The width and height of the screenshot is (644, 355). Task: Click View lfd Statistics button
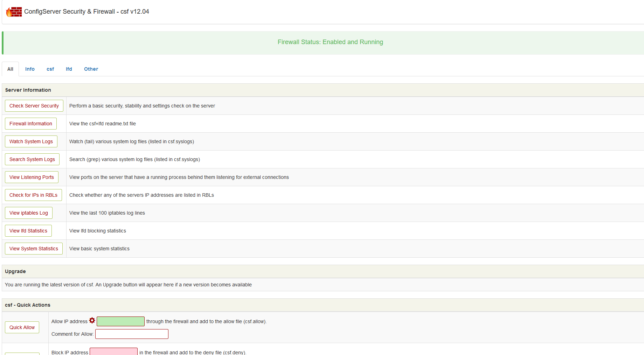pos(28,231)
